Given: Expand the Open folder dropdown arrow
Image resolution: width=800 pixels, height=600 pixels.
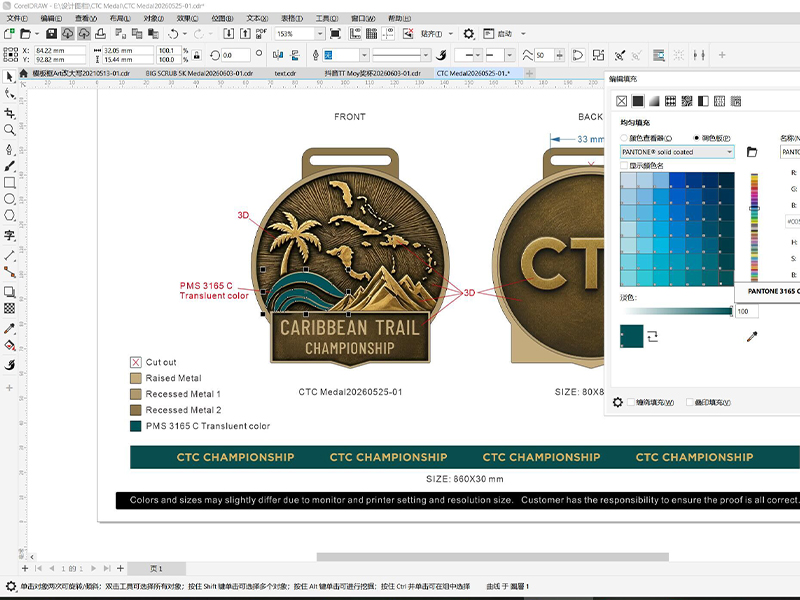Looking at the screenshot, I should click(x=37, y=34).
